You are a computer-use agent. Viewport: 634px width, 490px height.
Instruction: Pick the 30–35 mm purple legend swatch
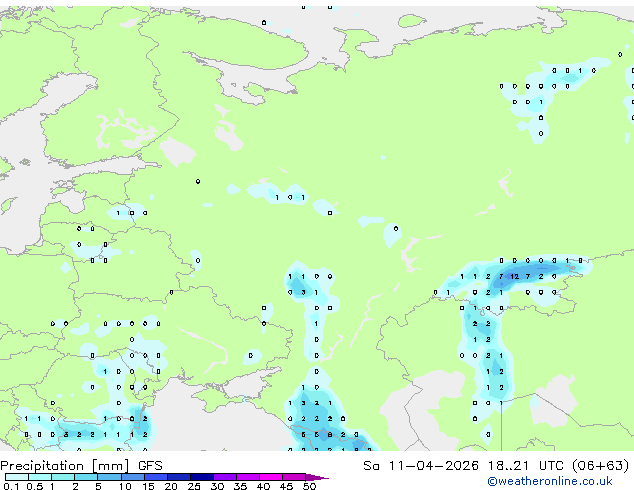224,477
